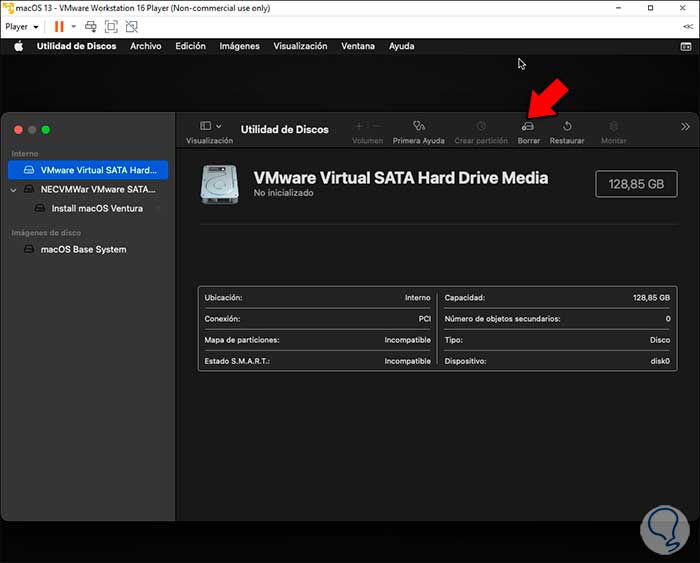Image resolution: width=700 pixels, height=563 pixels.
Task: Click the VMware collapse double-arrow icon
Action: [688, 27]
